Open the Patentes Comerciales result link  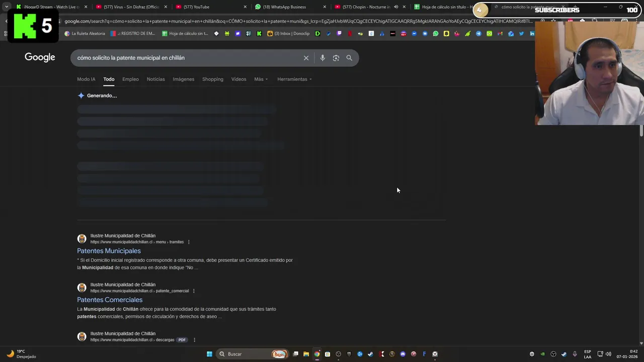pos(110,300)
